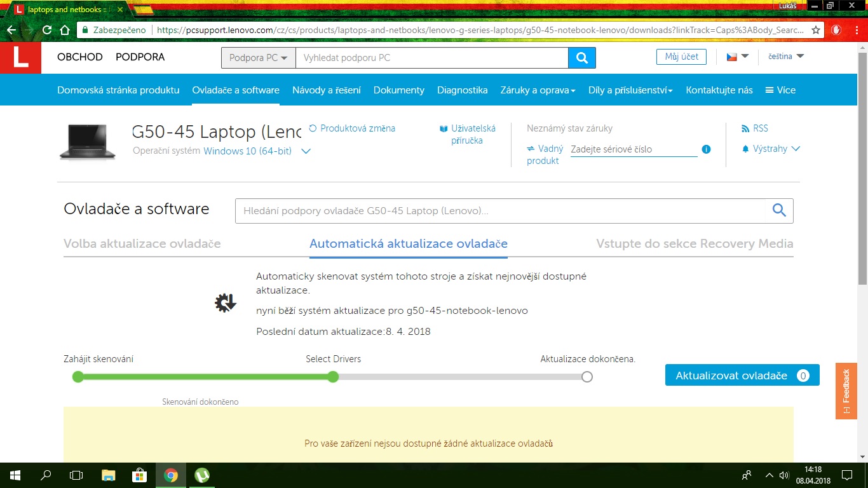
Task: Click the Aktualizace dokončena progress end marker
Action: (x=587, y=377)
